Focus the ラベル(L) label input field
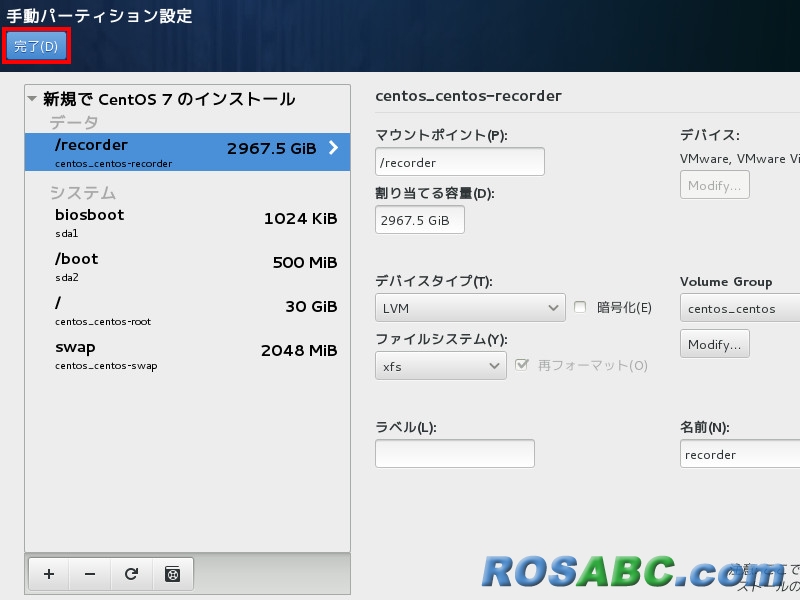This screenshot has height=600, width=800. point(455,454)
